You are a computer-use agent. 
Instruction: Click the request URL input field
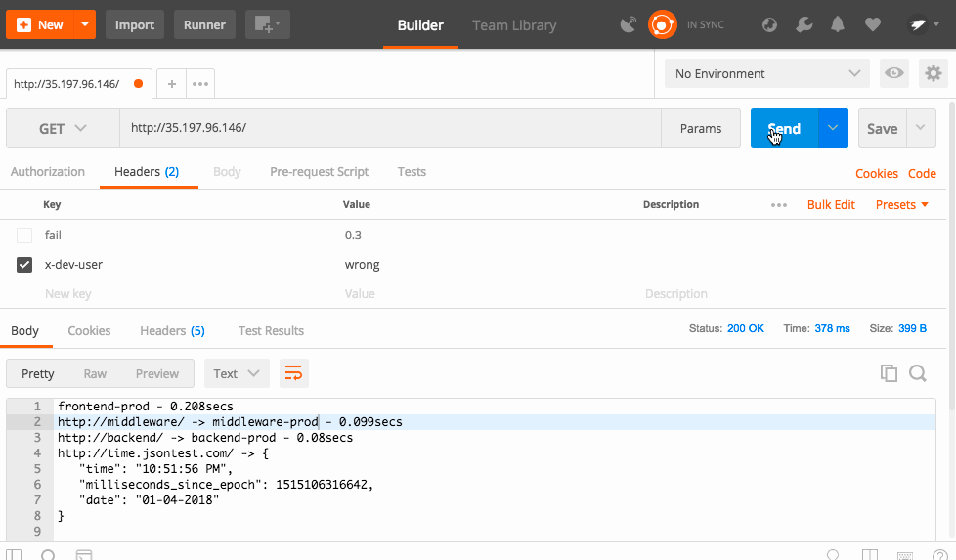click(390, 128)
